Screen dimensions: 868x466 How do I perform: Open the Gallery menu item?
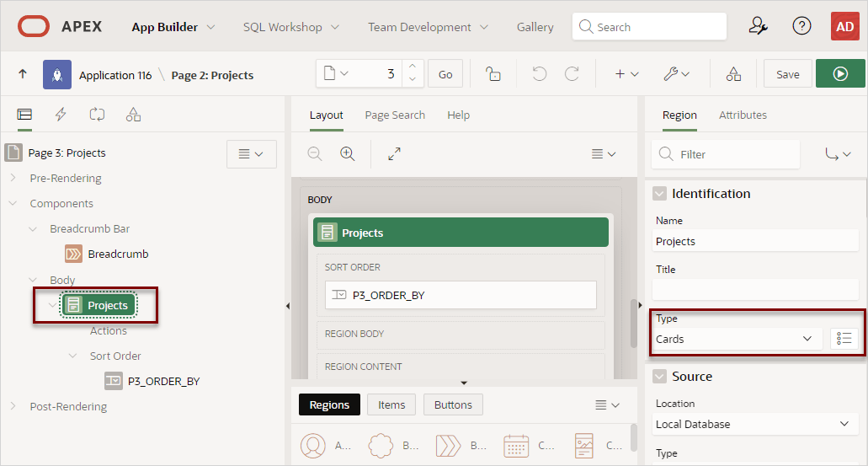click(535, 27)
